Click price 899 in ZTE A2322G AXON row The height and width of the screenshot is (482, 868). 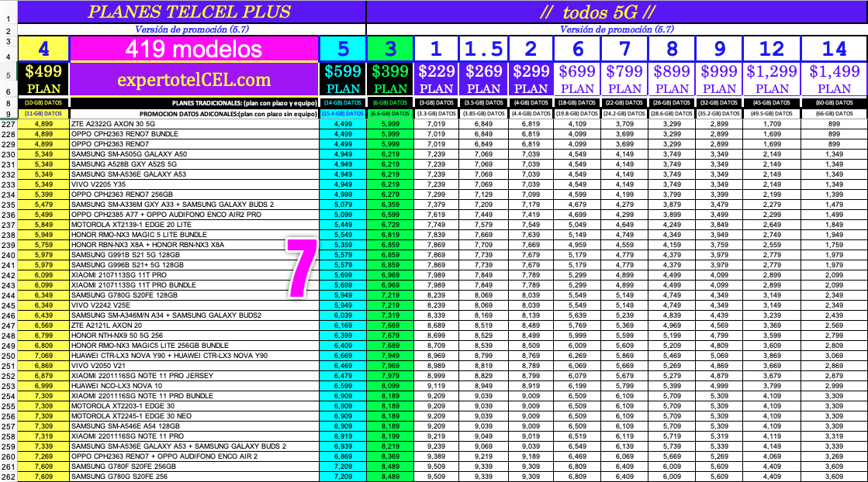point(834,124)
